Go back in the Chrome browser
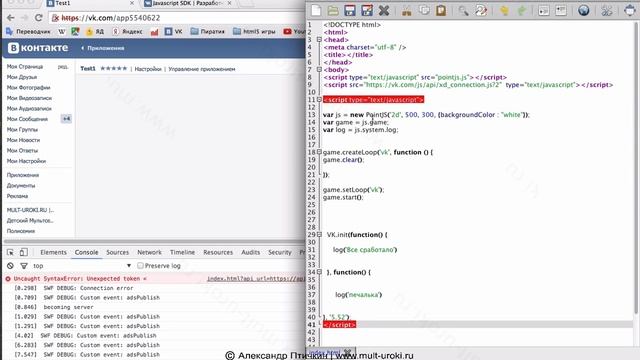Screen dimensions: 640x360 [11, 18]
